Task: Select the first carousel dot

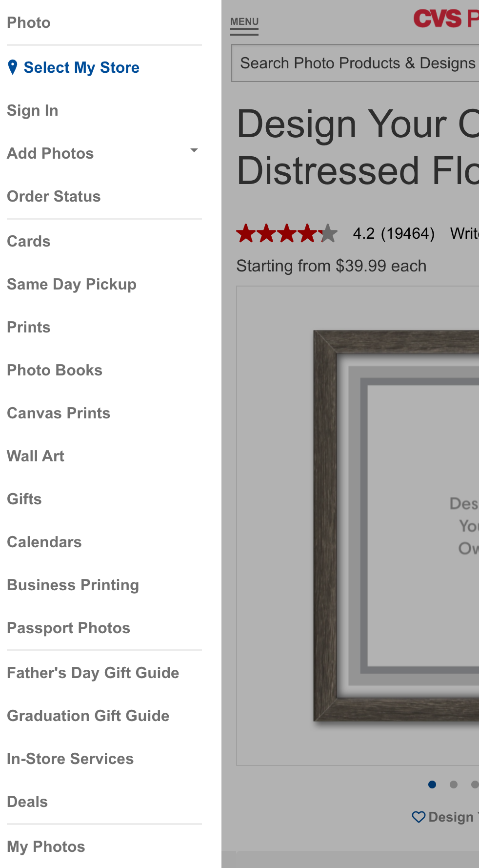Action: [x=432, y=785]
